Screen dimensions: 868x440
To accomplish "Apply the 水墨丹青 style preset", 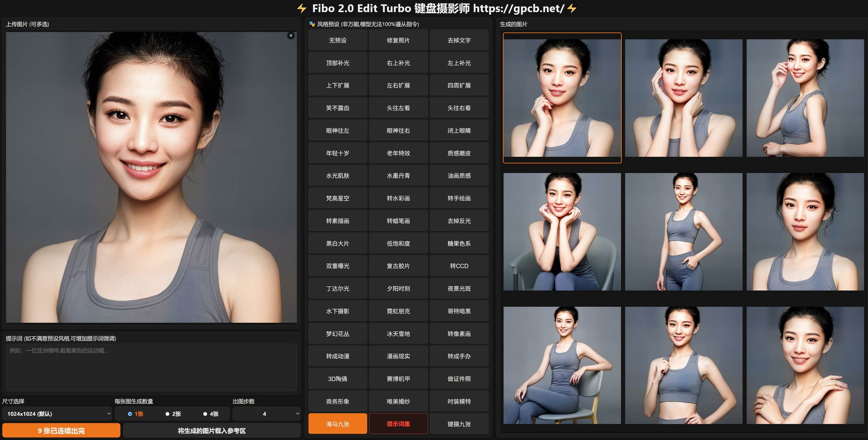I will (398, 176).
